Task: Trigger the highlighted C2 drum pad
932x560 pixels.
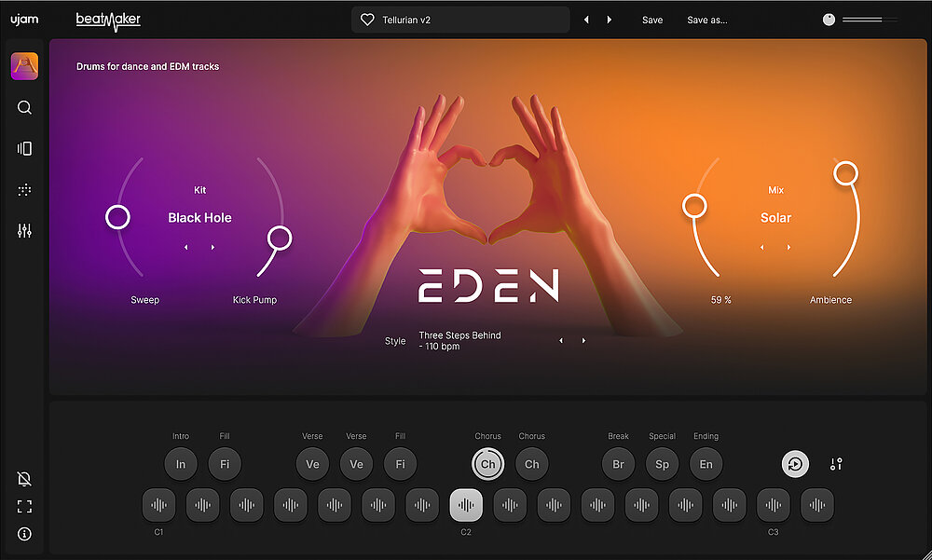Action: point(466,505)
